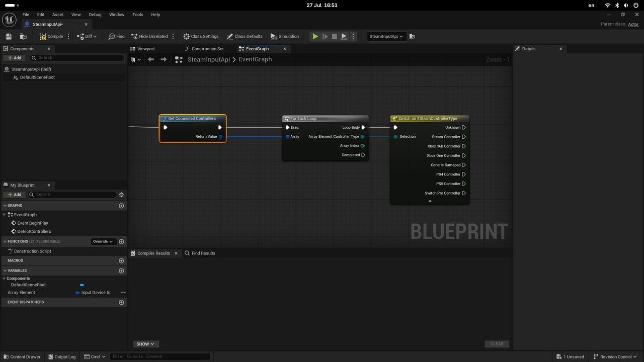This screenshot has width=644, height=362.
Task: Open the function Override dropdown
Action: coord(103,241)
